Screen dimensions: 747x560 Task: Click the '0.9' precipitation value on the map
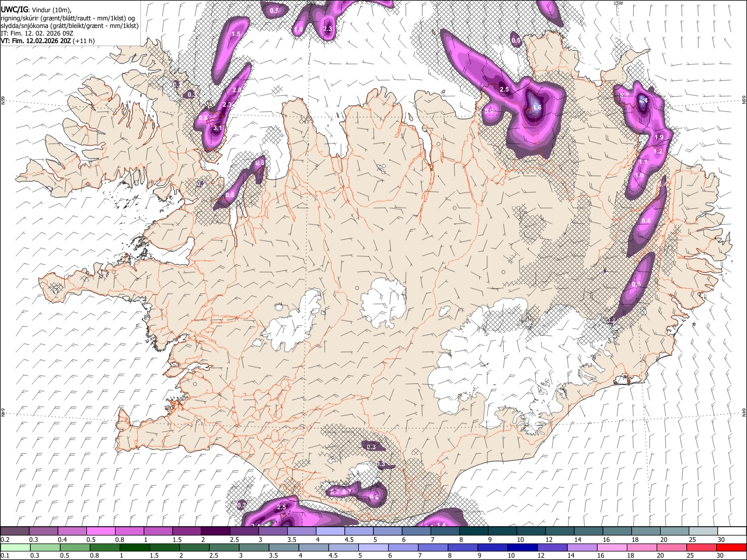point(489,111)
